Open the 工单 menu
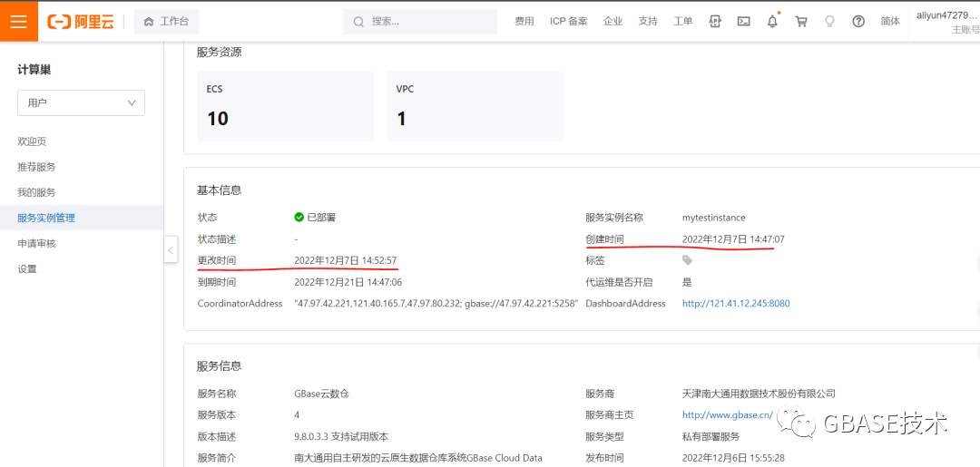The width and height of the screenshot is (980, 467). 683,21
